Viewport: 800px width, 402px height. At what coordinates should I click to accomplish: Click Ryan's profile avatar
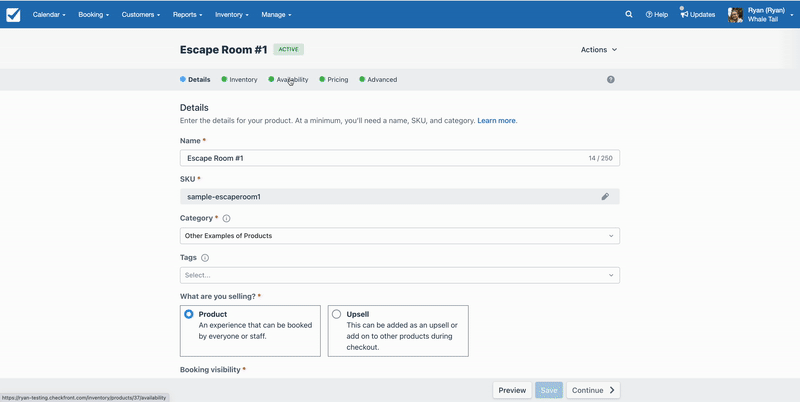click(735, 15)
